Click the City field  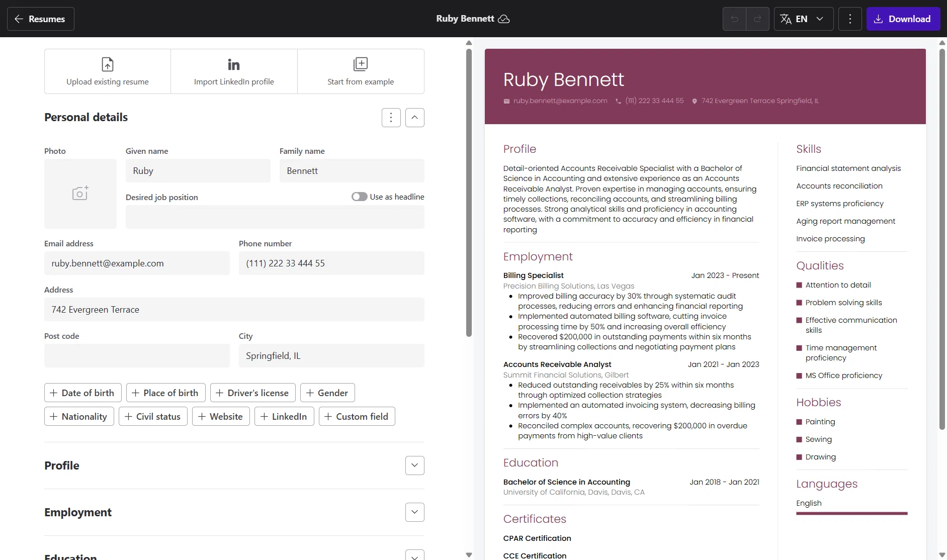[x=331, y=356]
